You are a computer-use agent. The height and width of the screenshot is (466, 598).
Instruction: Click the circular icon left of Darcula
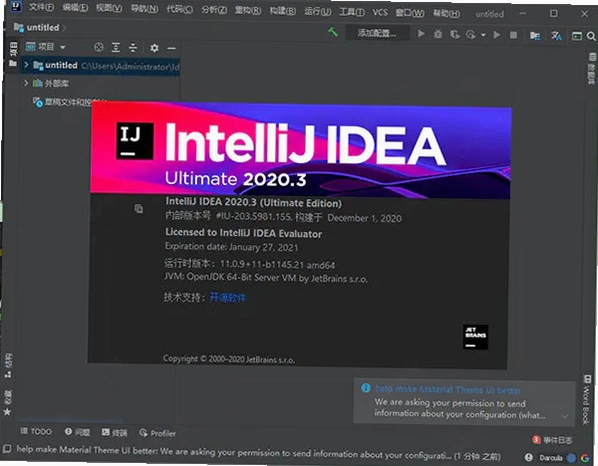[x=529, y=457]
